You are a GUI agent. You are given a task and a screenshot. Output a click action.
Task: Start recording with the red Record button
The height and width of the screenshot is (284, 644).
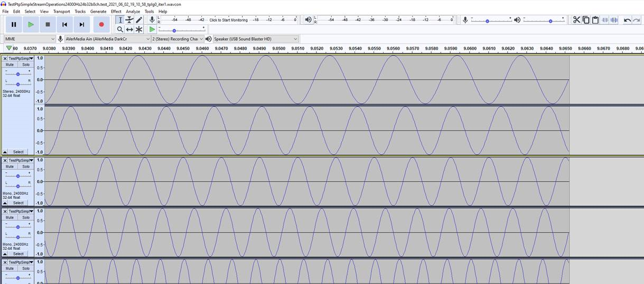pos(101,24)
